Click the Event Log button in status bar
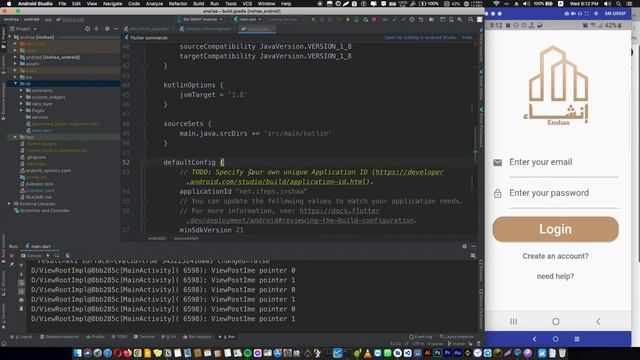This screenshot has height=360, width=640. [420, 337]
